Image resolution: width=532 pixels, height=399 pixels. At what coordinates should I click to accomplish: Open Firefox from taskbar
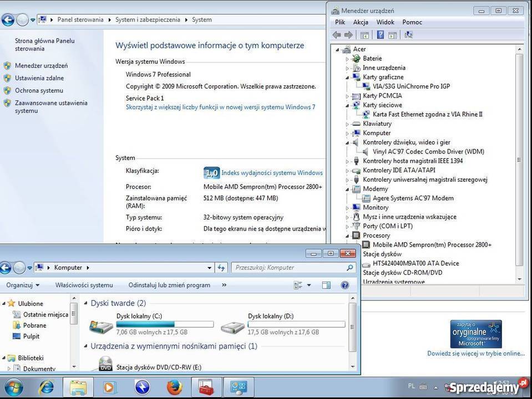pos(174,387)
